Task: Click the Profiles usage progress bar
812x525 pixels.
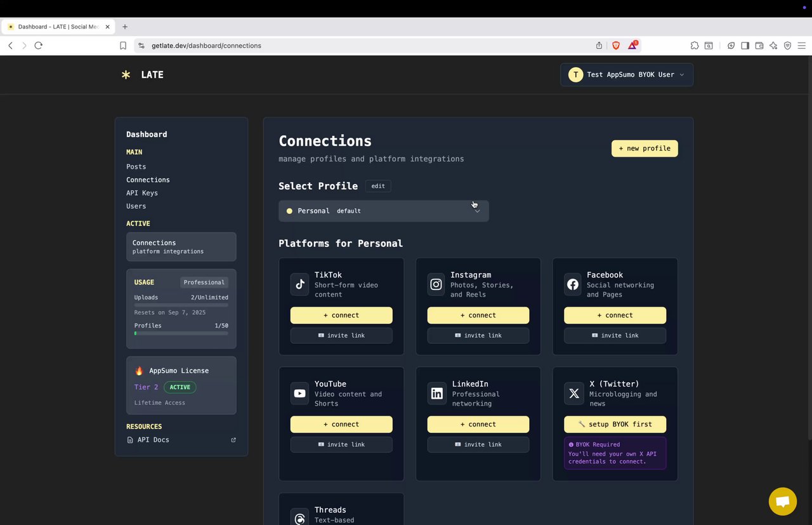Action: point(181,333)
